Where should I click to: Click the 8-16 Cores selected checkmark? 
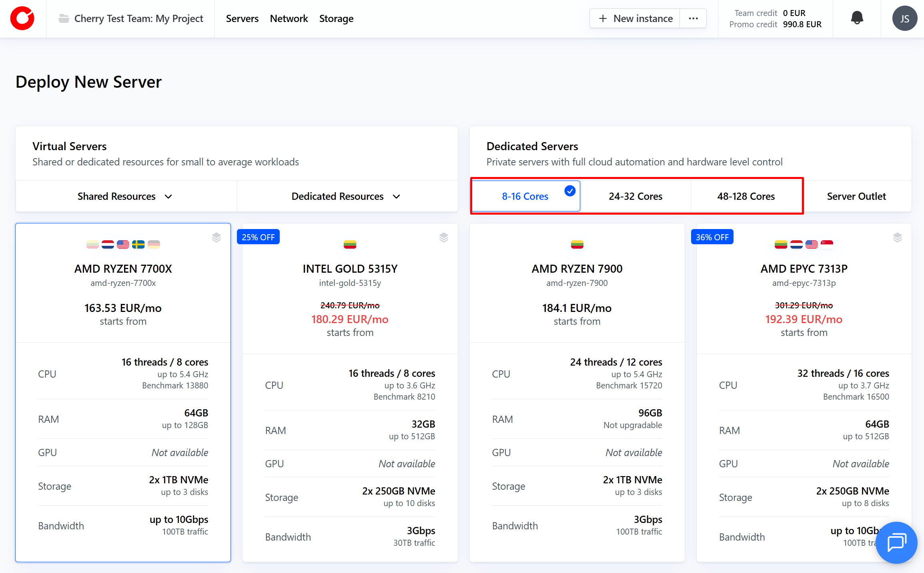click(x=570, y=191)
